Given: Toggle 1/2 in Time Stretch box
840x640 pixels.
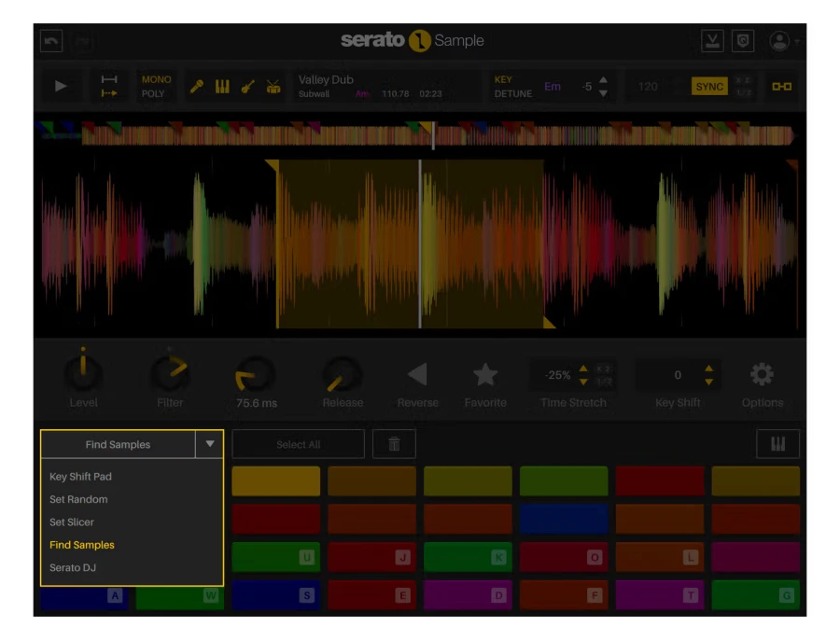Looking at the screenshot, I should pos(603,382).
